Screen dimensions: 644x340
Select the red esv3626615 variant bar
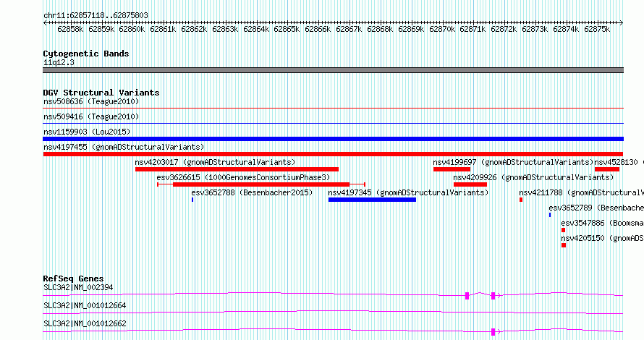[x=261, y=184]
